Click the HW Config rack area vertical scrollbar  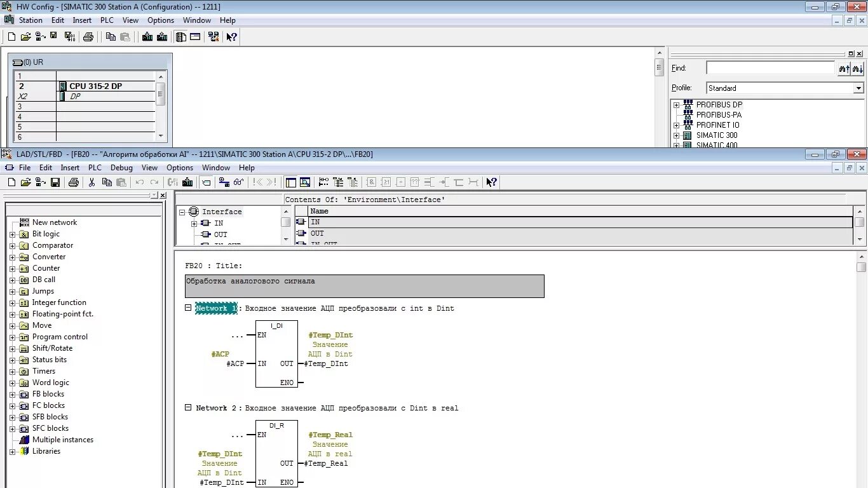[660, 97]
